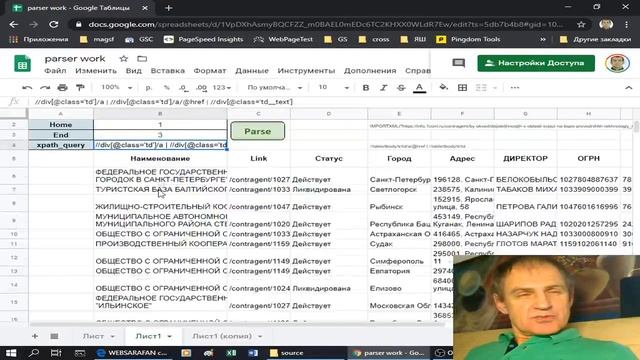Open the Windows taskbar search
Viewport: 640px width, 360px height.
tap(34, 353)
